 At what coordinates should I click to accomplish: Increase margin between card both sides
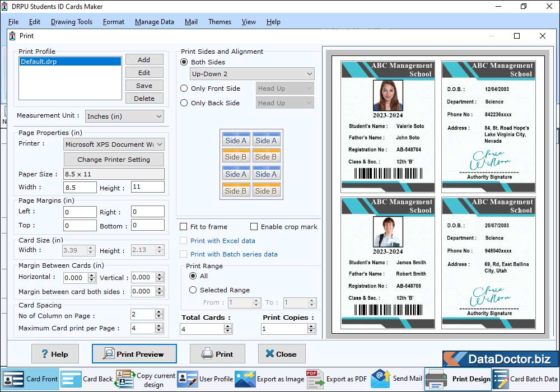pyautogui.click(x=160, y=289)
